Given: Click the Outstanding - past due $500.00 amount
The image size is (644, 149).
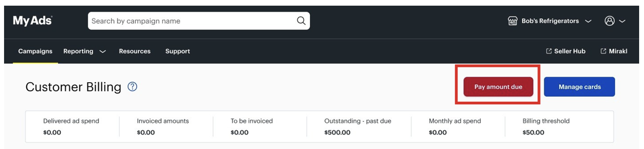Looking at the screenshot, I should 337,132.
